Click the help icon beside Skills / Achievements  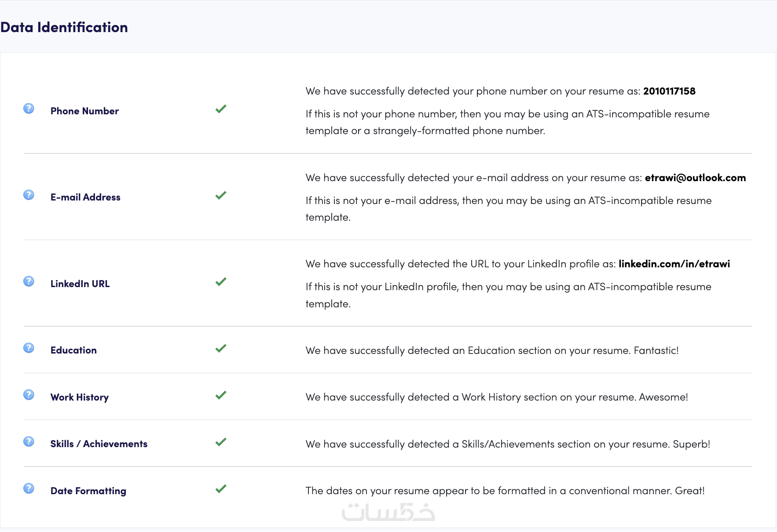(29, 441)
